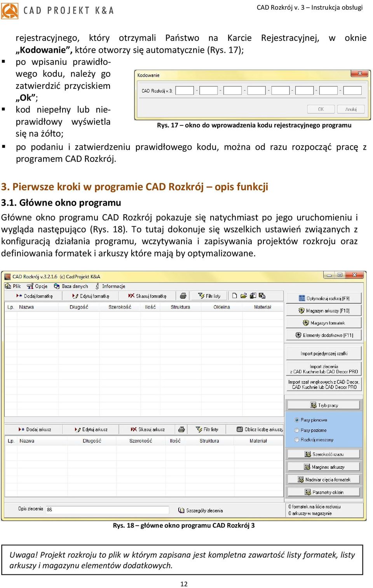The height and width of the screenshot is (588, 373).
Task: Click the printer icon in the formatki toolbar
Action: (x=183, y=296)
